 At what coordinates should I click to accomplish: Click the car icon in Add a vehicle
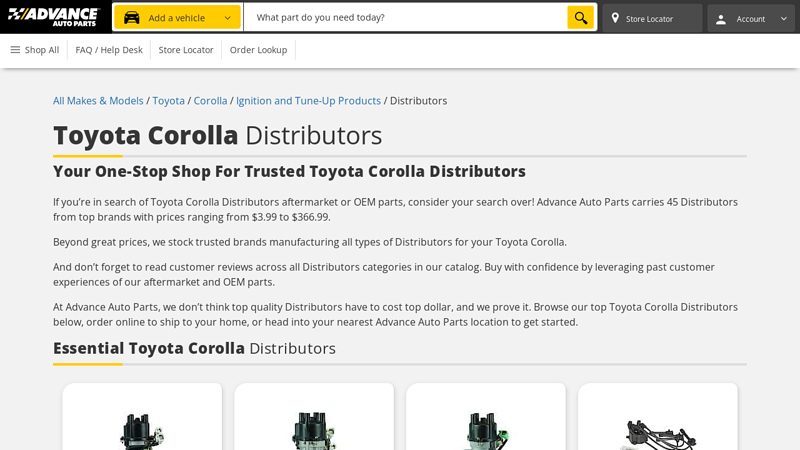pyautogui.click(x=132, y=18)
